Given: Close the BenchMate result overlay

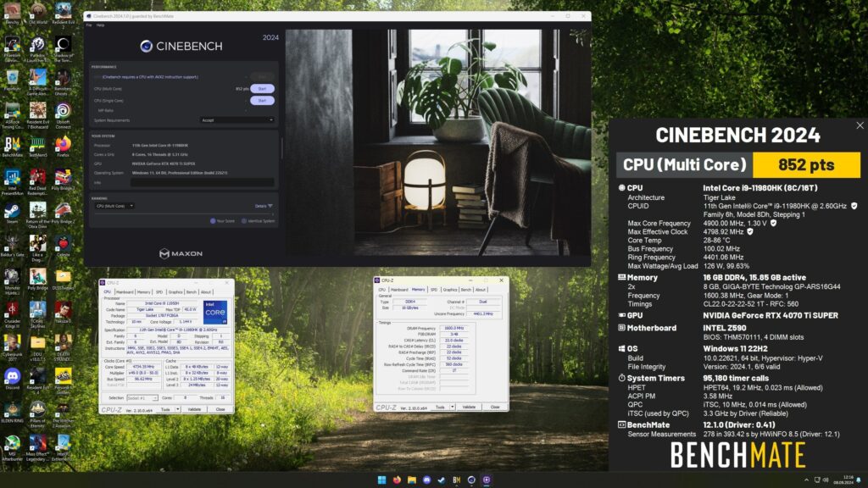Looking at the screenshot, I should coord(860,125).
